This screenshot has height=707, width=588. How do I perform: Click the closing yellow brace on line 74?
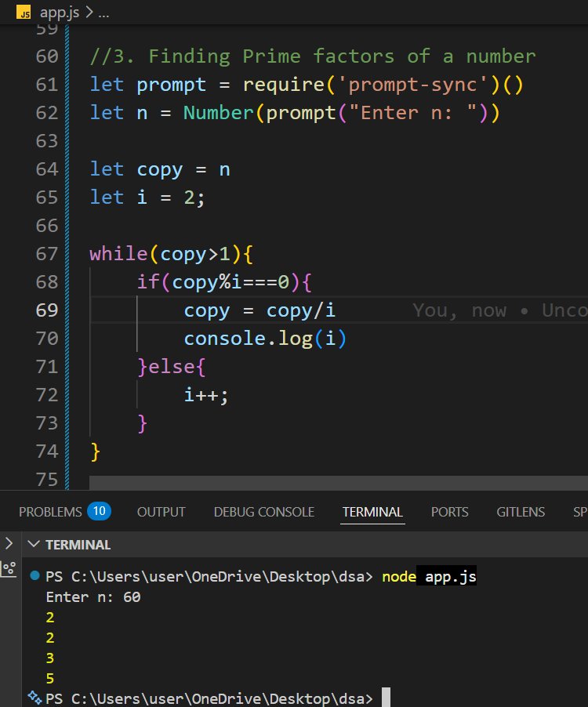[95, 451]
